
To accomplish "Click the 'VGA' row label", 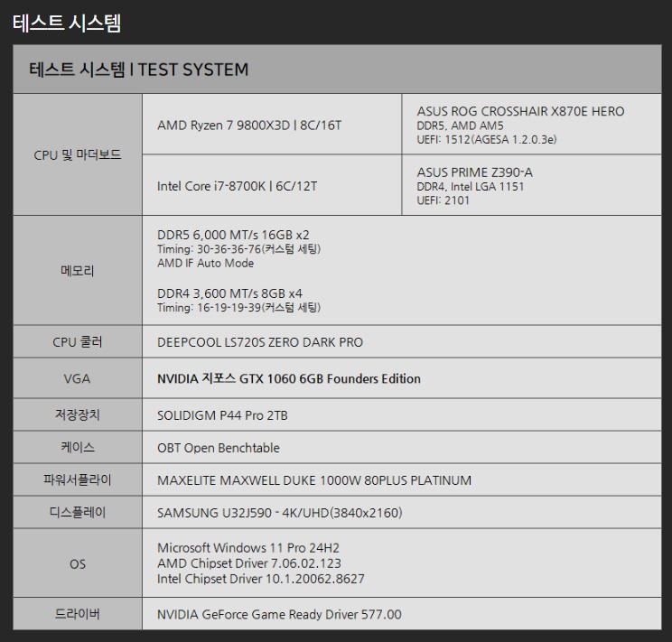I will pos(77,379).
